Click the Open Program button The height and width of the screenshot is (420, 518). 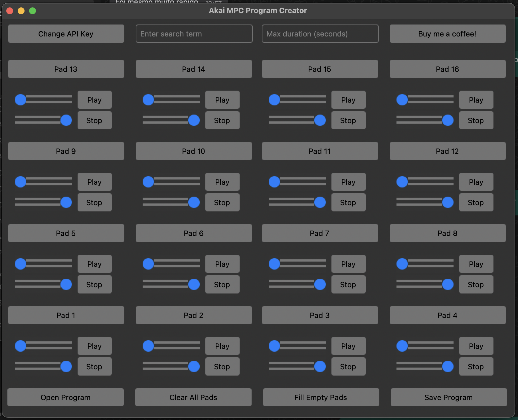tap(66, 397)
